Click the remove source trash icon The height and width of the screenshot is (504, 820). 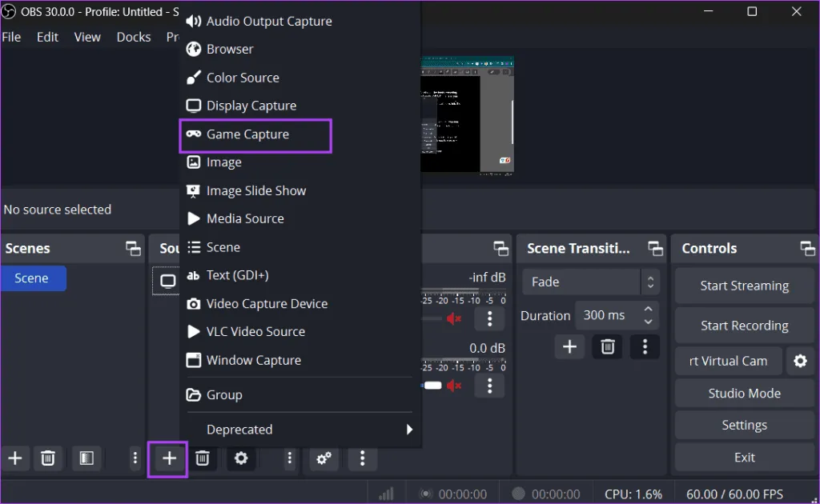click(x=203, y=458)
